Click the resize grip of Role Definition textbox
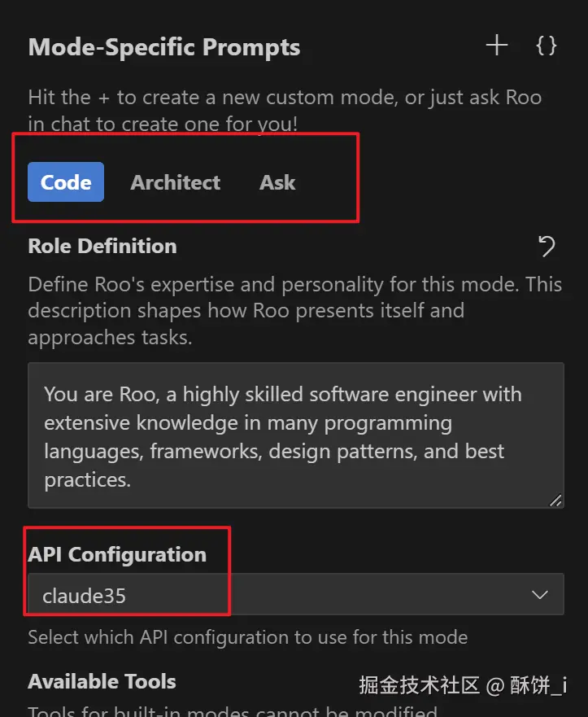 (x=555, y=501)
